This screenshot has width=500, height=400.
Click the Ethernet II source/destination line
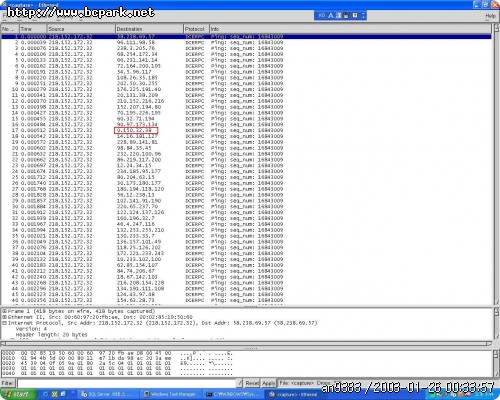(100, 317)
